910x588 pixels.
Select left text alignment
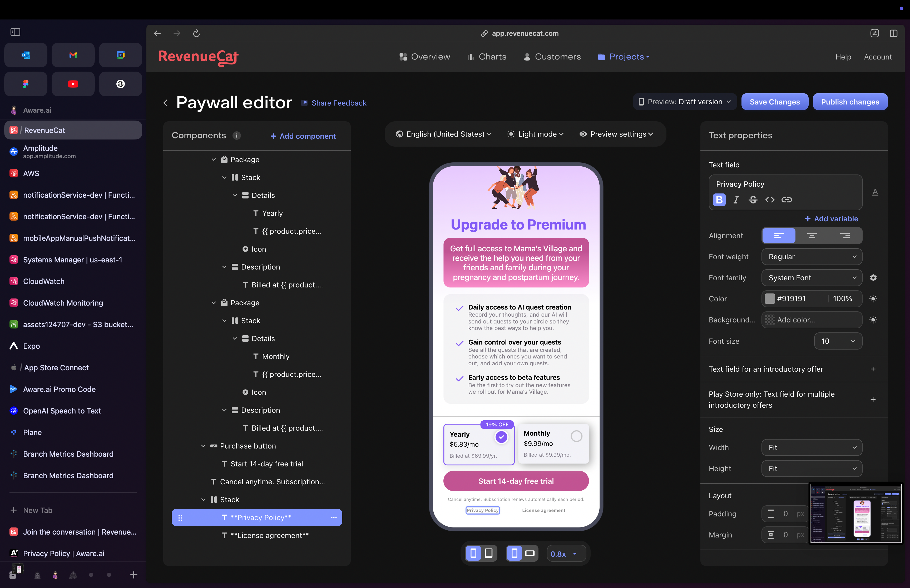[x=779, y=236]
